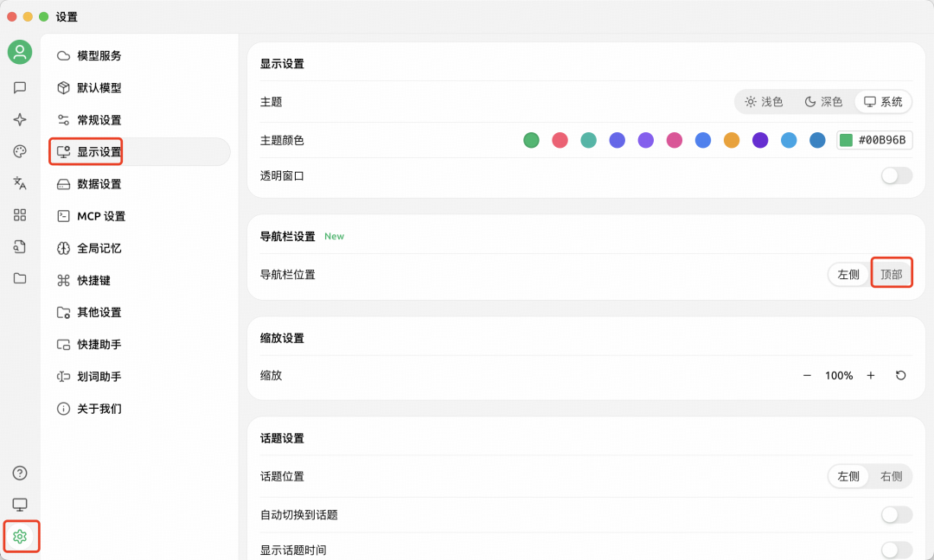Image resolution: width=934 pixels, height=560 pixels.
Task: Click the sliders icon beside 常规设置
Action: coord(63,119)
